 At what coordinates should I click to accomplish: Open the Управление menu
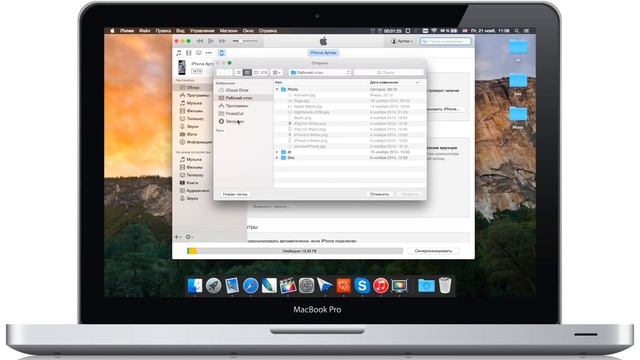202,31
